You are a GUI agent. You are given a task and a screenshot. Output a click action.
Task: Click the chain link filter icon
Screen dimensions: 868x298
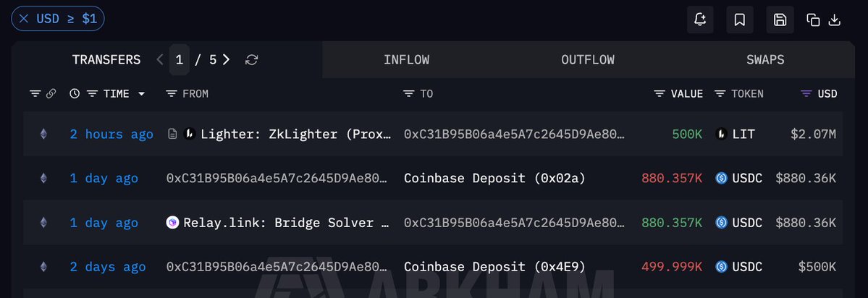click(x=51, y=94)
